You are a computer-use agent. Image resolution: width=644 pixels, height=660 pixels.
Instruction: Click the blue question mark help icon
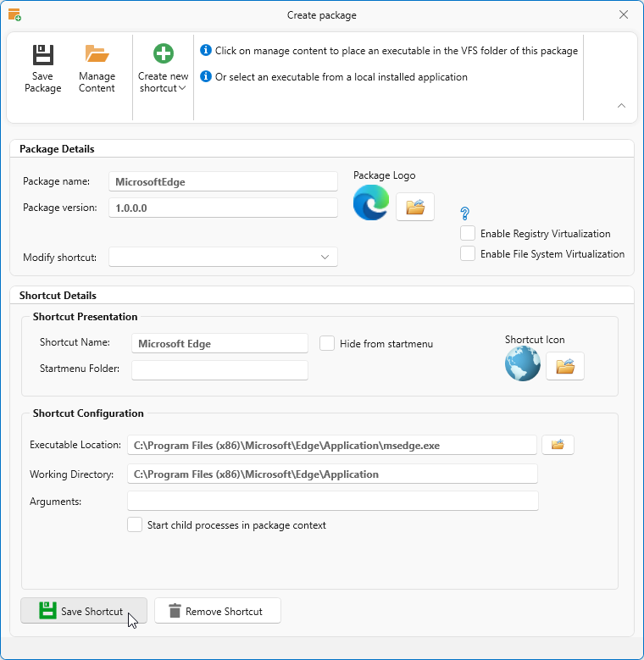pos(464,214)
